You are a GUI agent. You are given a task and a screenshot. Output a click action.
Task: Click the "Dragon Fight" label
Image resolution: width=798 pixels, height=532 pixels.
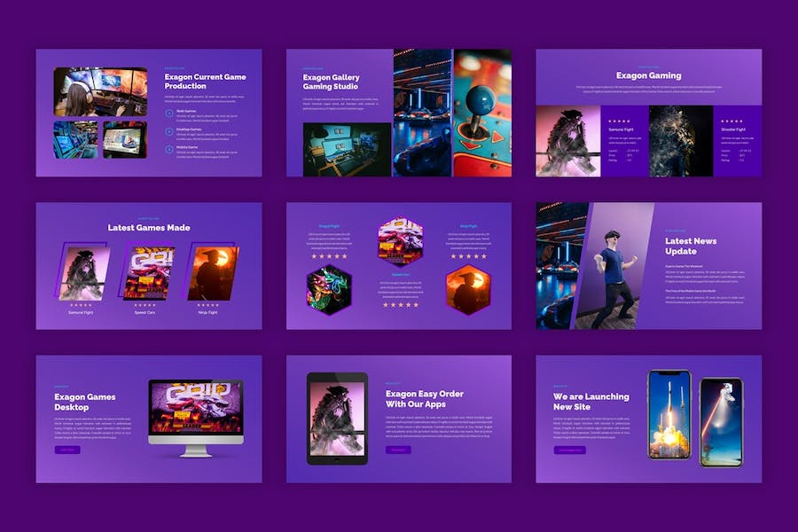[329, 225]
